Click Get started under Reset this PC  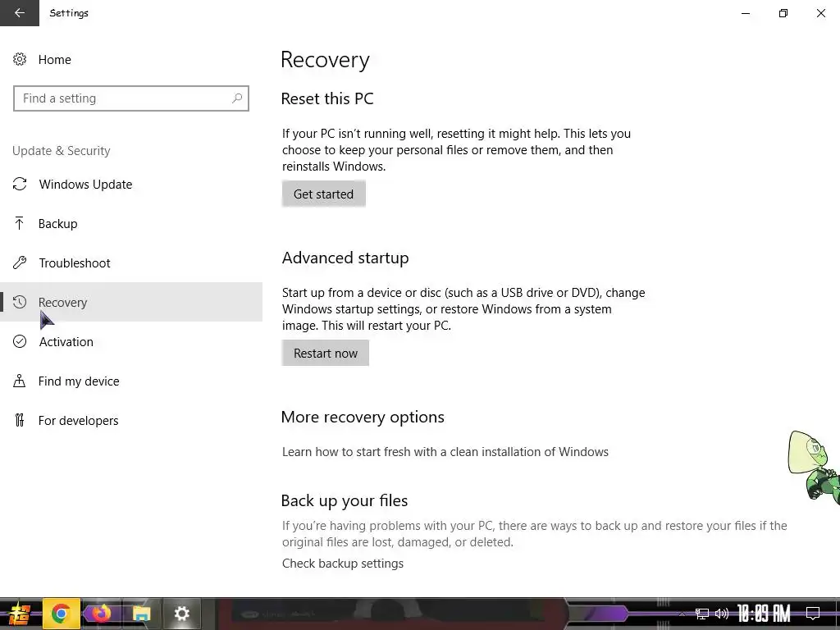tap(323, 194)
